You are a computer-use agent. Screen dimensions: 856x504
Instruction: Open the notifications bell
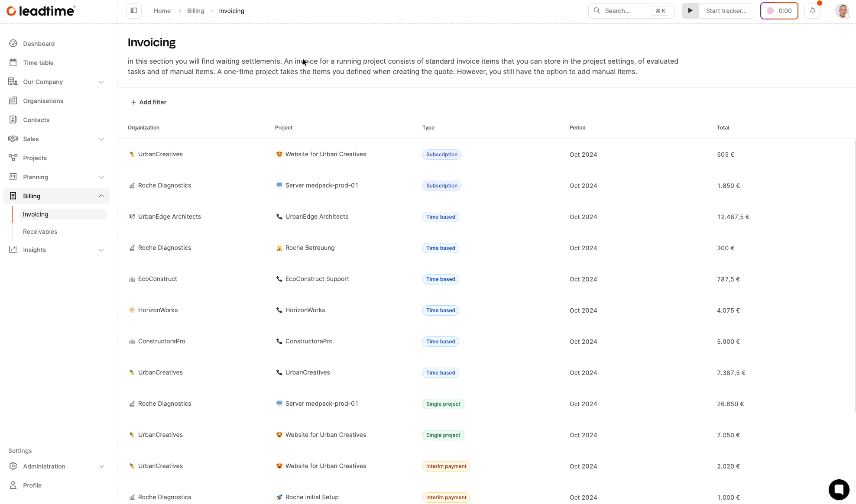click(x=813, y=11)
